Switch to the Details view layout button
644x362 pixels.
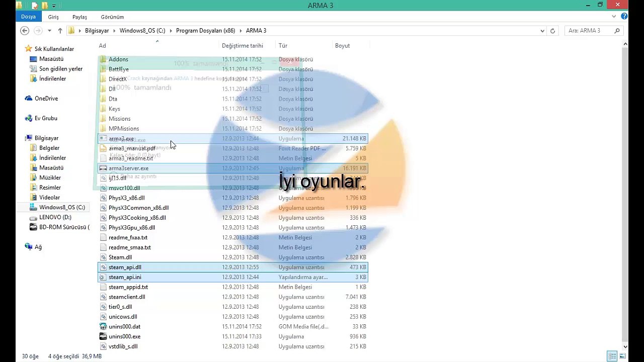(612, 356)
